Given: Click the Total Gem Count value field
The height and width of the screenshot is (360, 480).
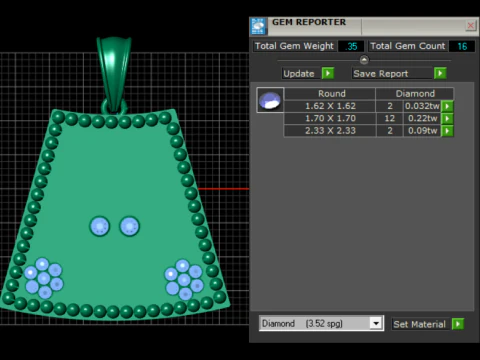Looking at the screenshot, I should (462, 46).
